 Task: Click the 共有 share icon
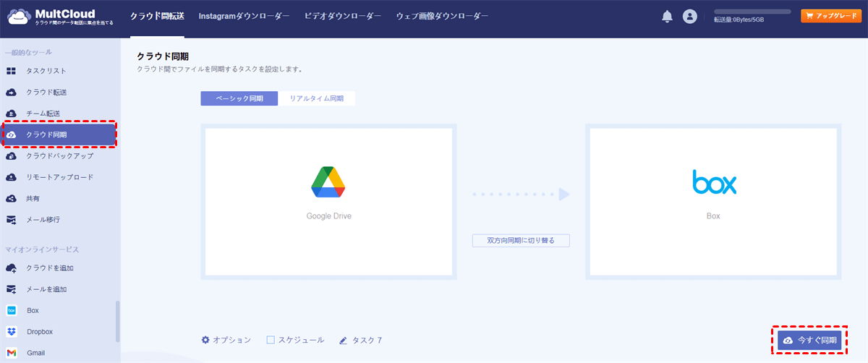12,198
